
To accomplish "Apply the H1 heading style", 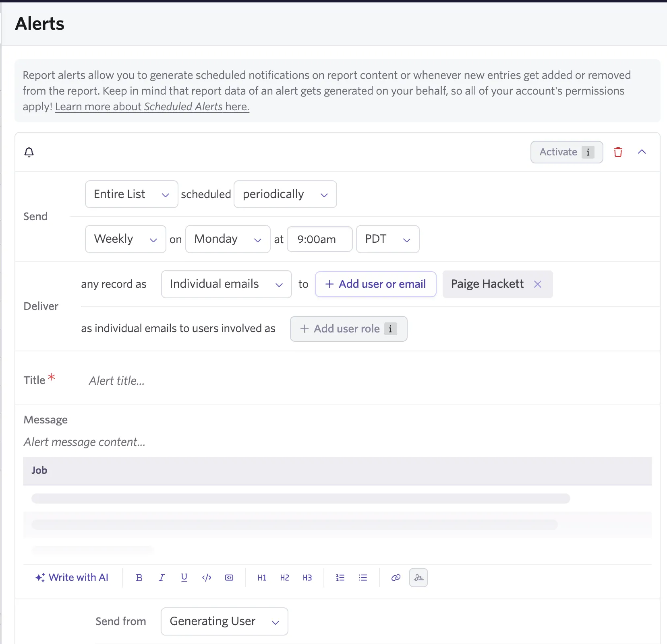I will (x=262, y=578).
